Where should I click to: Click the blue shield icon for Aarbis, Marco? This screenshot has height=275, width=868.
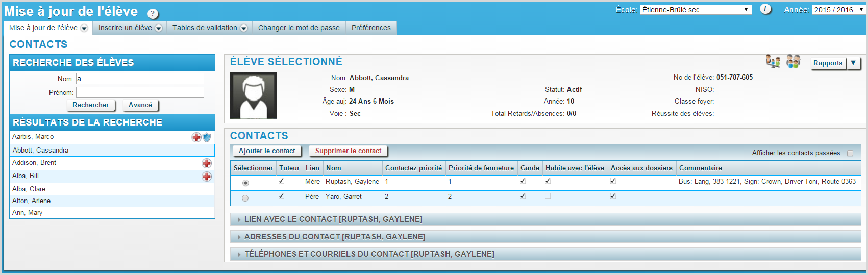pos(207,137)
